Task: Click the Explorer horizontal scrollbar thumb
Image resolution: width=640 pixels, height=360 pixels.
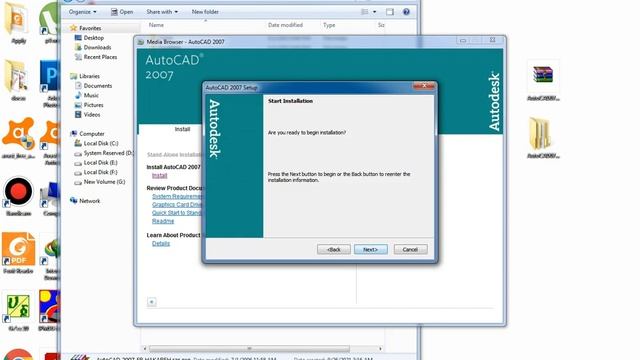Action: click(249, 349)
